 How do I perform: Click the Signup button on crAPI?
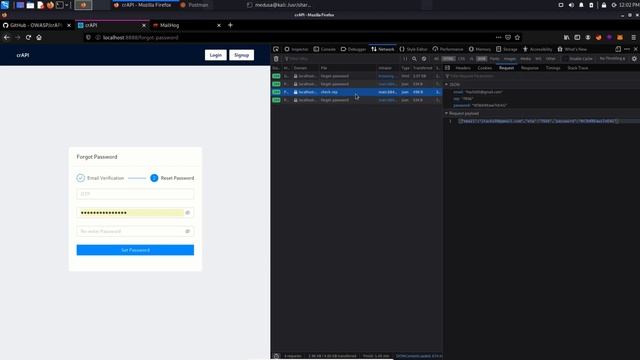tap(242, 55)
